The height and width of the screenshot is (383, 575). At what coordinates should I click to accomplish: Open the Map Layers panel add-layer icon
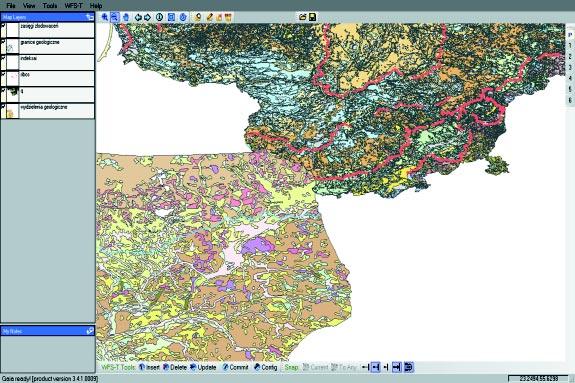coord(89,17)
